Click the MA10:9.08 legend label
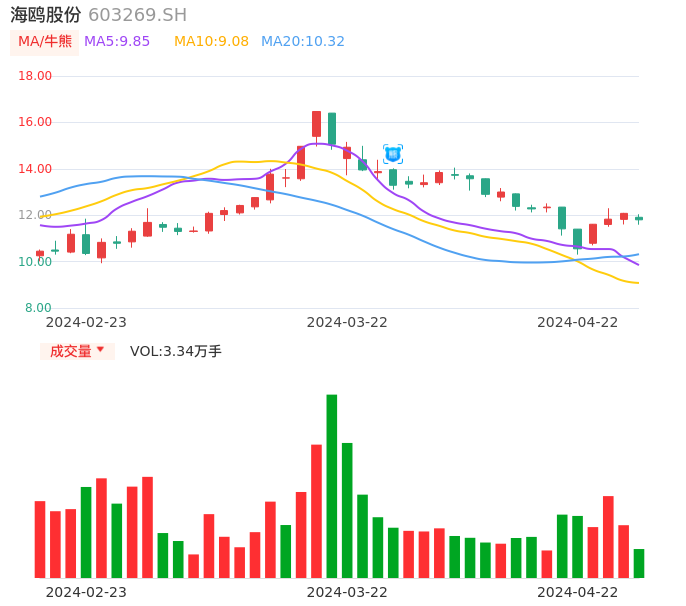 tap(211, 42)
